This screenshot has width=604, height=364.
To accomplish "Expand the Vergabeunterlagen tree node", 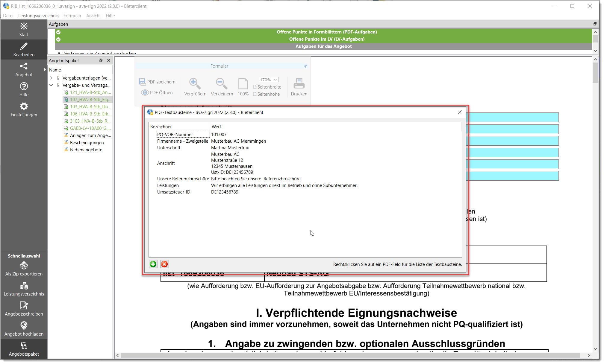I will (x=51, y=78).
